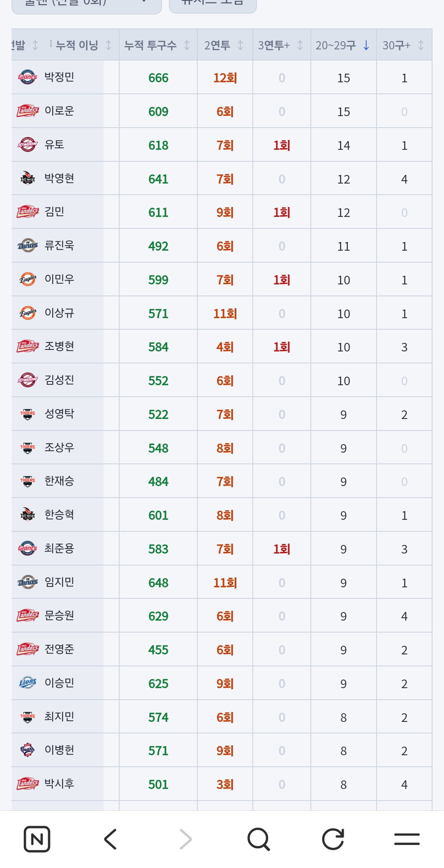This screenshot has width=444, height=868.
Task: Expand the dropdown above the table
Action: point(86,4)
